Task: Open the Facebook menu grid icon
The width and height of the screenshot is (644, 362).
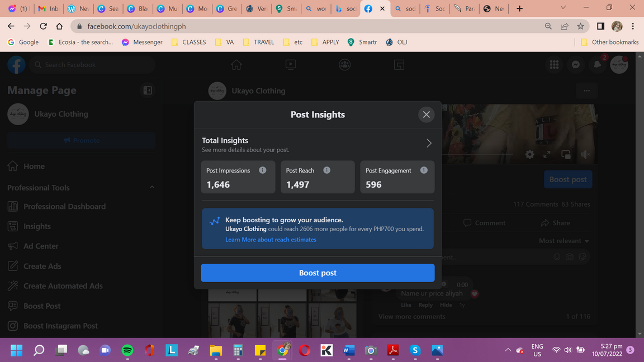Action: pos(554,65)
